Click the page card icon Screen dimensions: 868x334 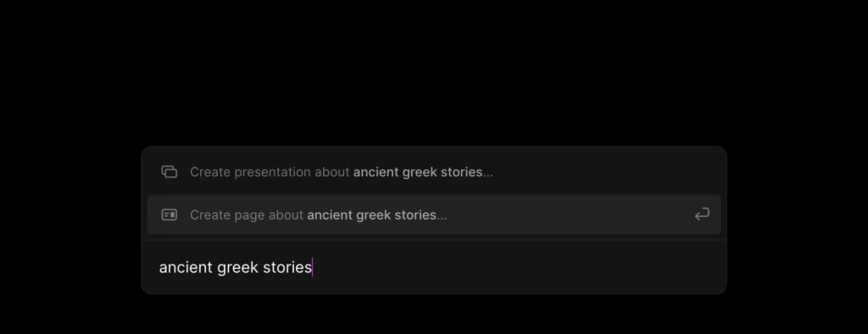pyautogui.click(x=169, y=214)
